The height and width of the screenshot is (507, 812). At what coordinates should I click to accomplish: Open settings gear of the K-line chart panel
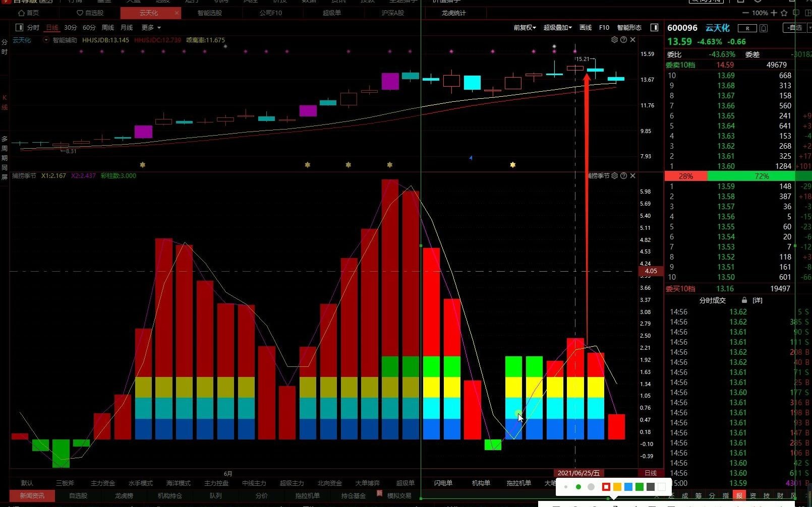[614, 40]
